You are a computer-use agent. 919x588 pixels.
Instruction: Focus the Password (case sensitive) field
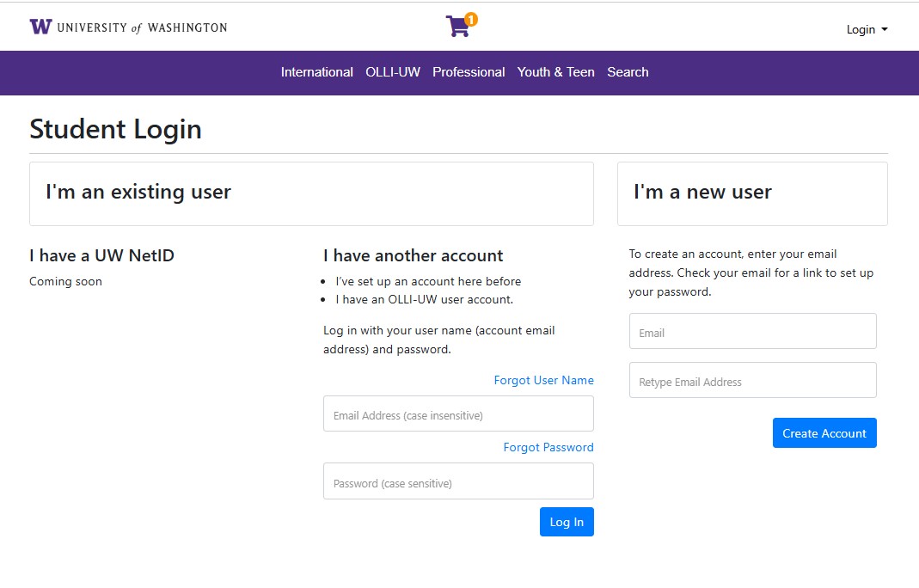[x=458, y=481]
